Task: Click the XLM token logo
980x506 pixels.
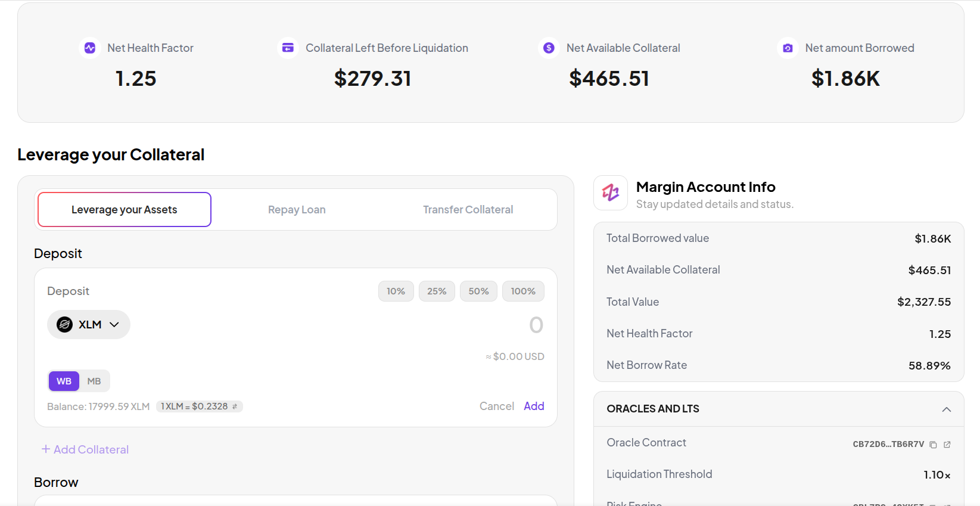Action: pos(64,325)
